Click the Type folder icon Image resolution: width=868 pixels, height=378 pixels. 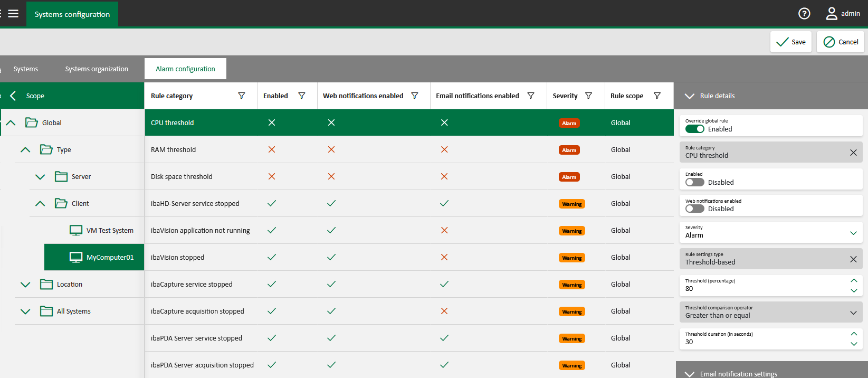coord(46,149)
